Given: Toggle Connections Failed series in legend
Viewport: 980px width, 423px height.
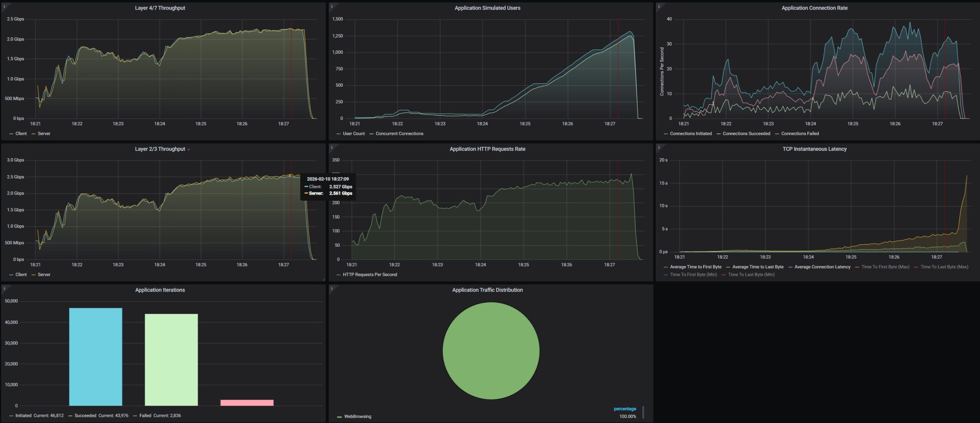Looking at the screenshot, I should (800, 134).
